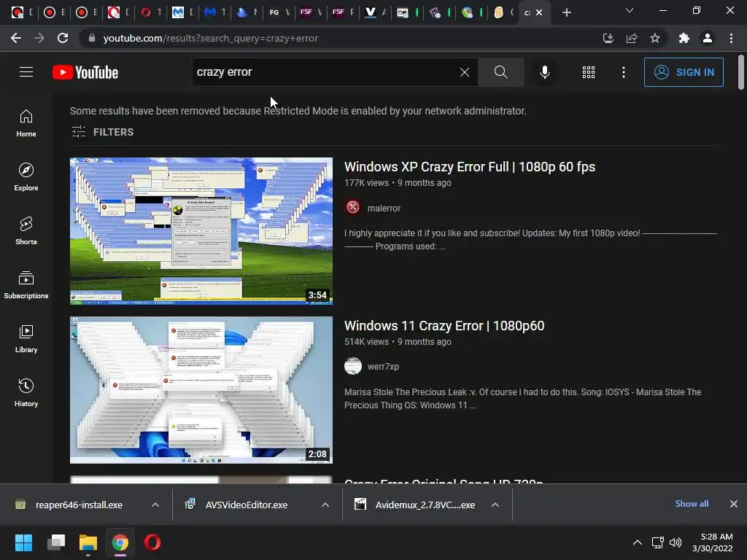Image resolution: width=747 pixels, height=560 pixels.
Task: Open the Chrome profile icon
Action: coord(708,38)
